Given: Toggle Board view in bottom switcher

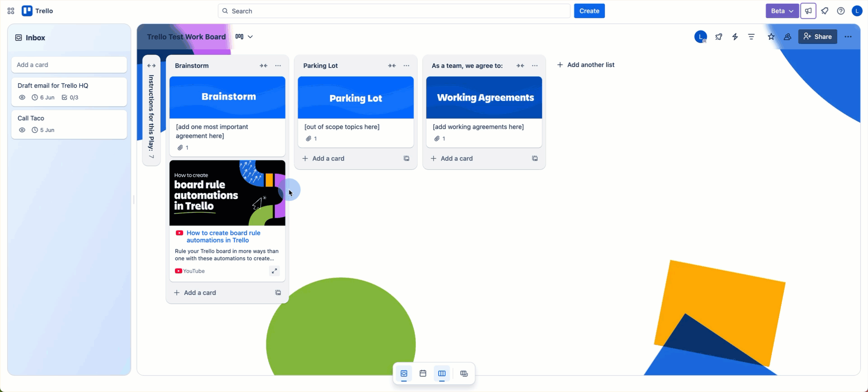Looking at the screenshot, I should tap(442, 373).
